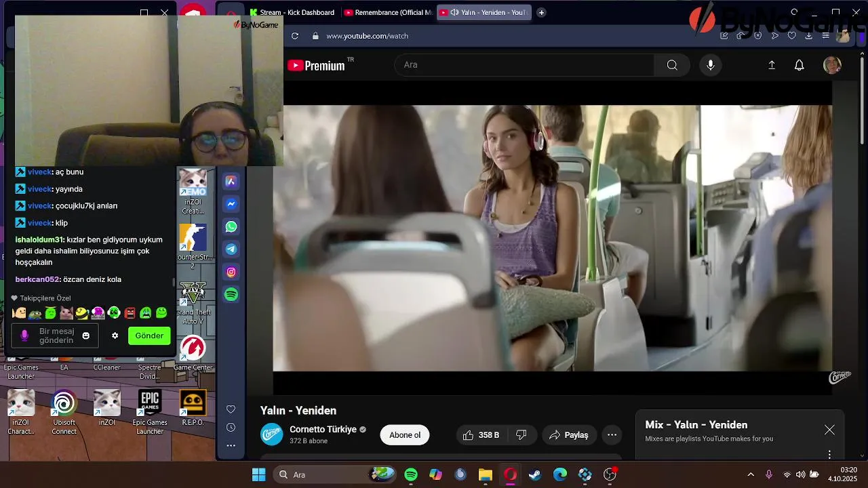
Task: Click Opera downloads toolbar icon
Action: [808, 36]
